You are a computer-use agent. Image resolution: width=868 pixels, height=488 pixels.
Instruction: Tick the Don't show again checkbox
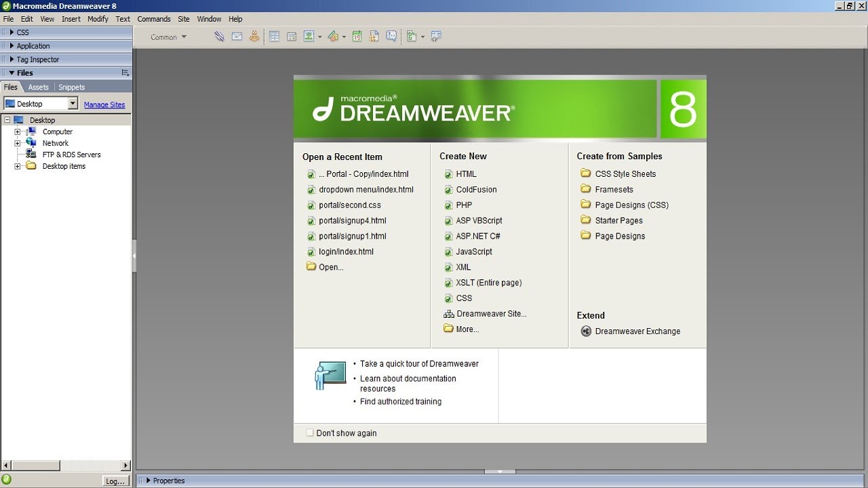point(310,433)
